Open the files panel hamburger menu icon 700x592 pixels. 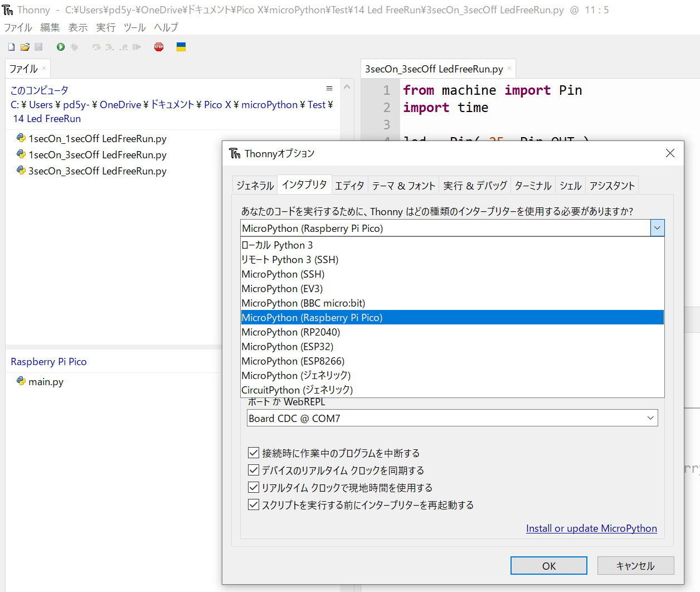click(x=329, y=89)
